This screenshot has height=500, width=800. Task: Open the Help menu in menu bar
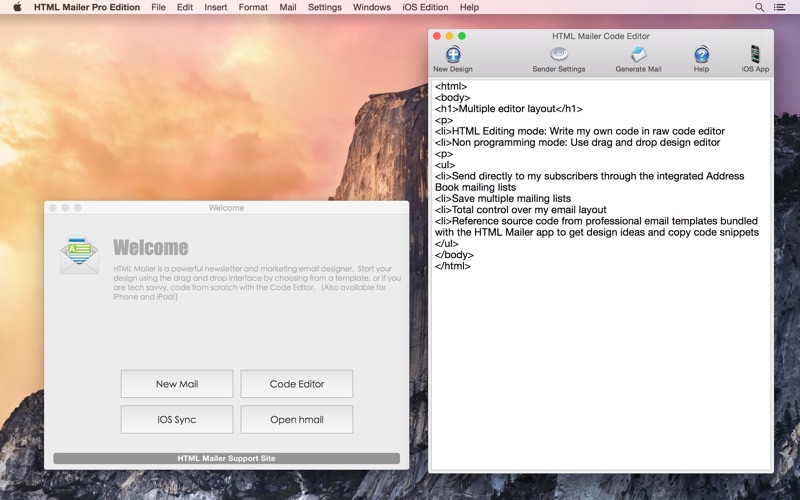(469, 7)
